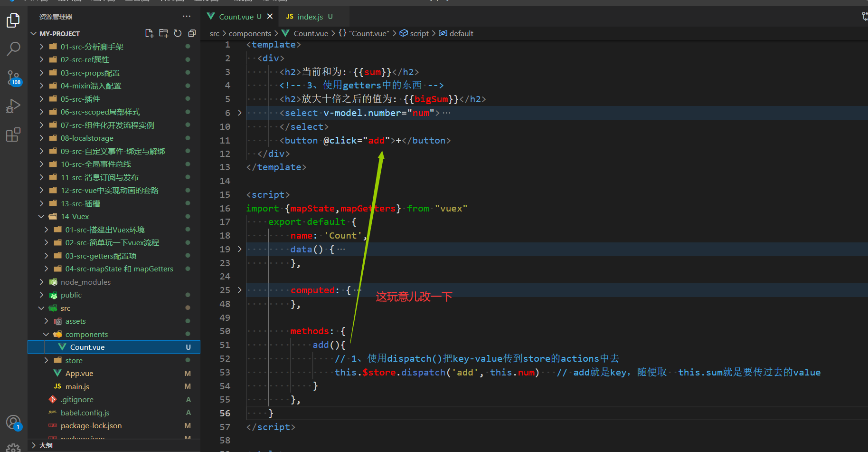Open package-lock.json file
This screenshot has height=452, width=868.
114,425
